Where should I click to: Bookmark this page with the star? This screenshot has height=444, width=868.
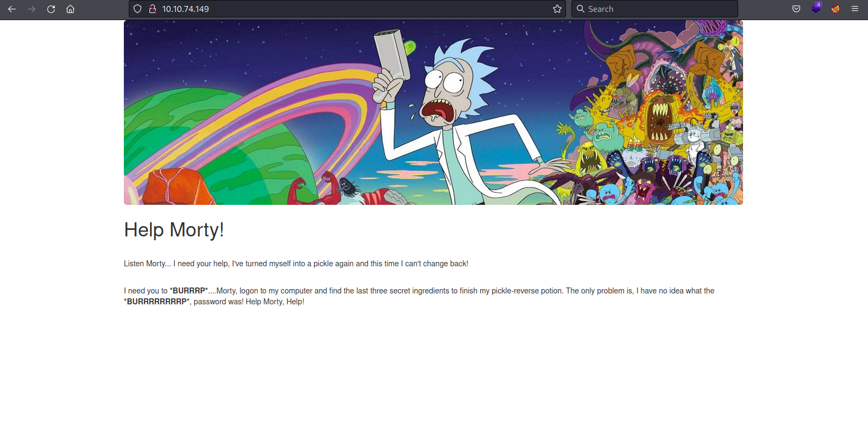click(x=557, y=9)
